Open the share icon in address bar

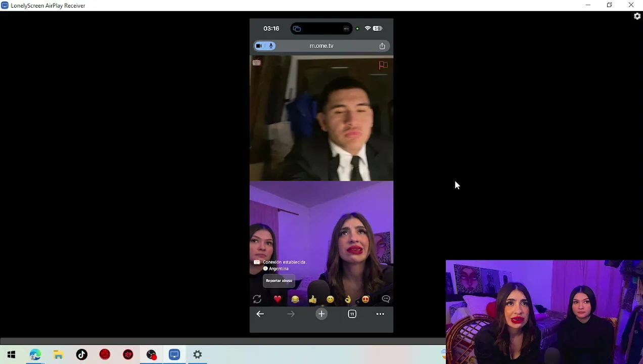click(x=382, y=46)
